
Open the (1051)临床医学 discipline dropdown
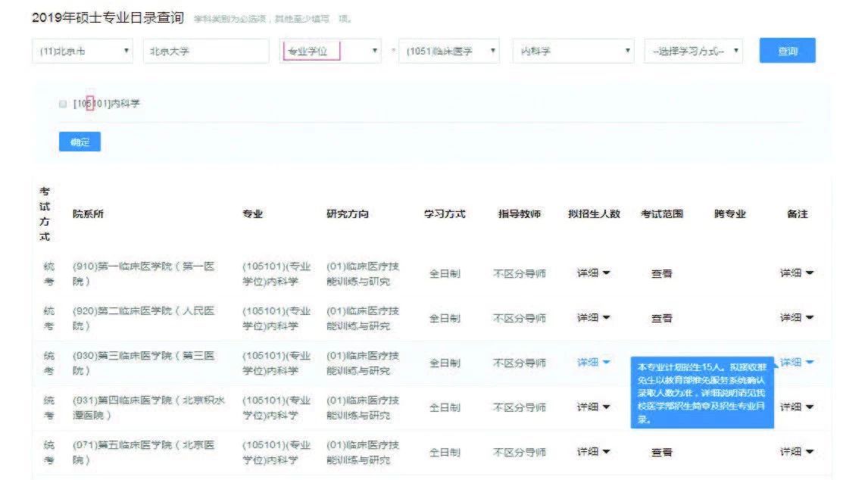pyautogui.click(x=448, y=50)
